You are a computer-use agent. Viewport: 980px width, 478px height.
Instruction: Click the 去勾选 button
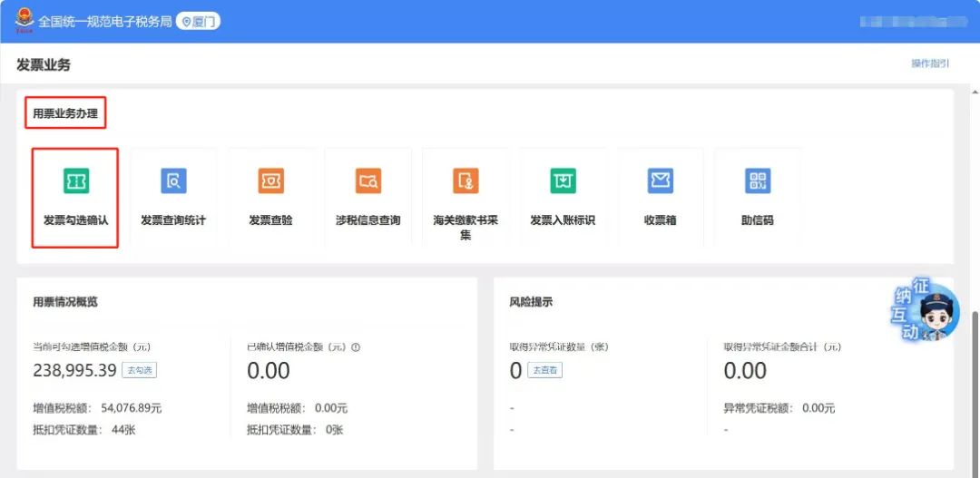click(140, 370)
